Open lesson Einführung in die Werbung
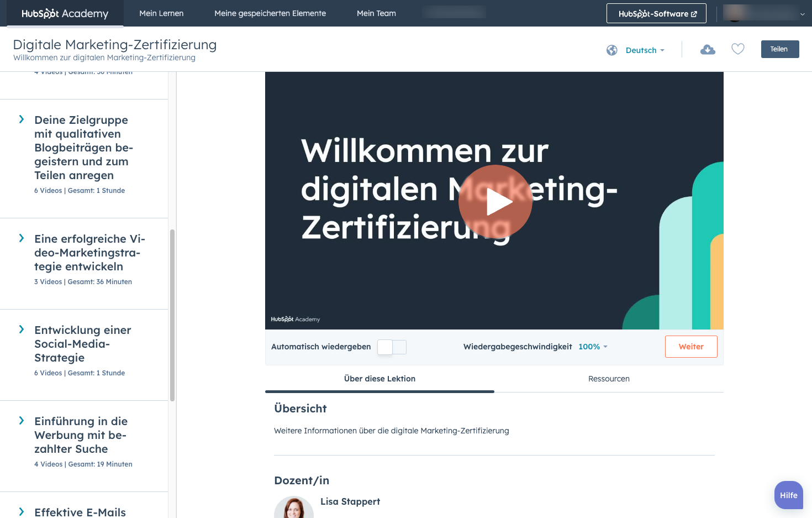The width and height of the screenshot is (812, 518). pyautogui.click(x=81, y=435)
